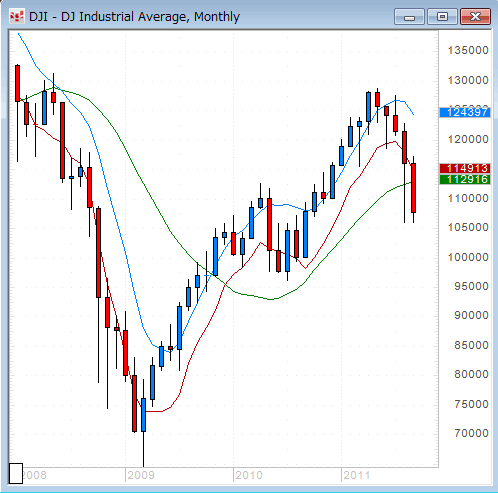Click the 105000 price axis label
The width and height of the screenshot is (498, 493).
pyautogui.click(x=468, y=227)
